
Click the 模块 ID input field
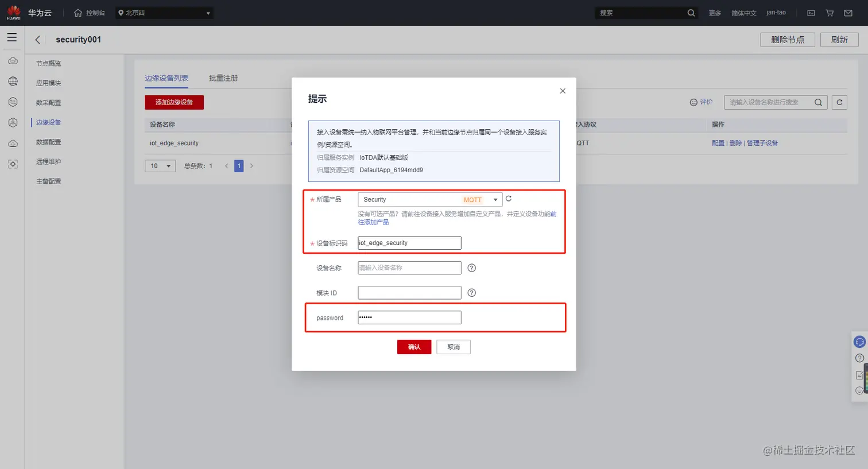(409, 293)
